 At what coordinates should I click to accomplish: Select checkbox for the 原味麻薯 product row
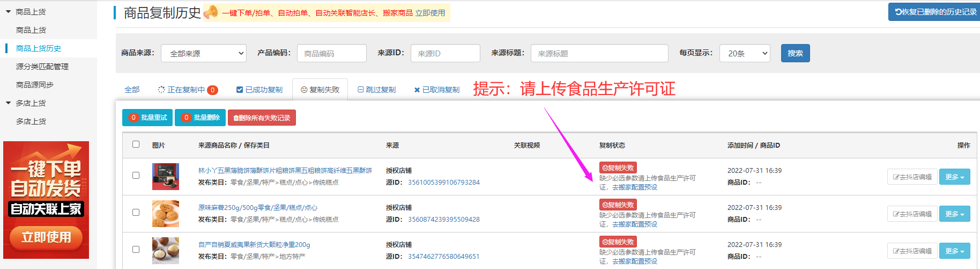pos(136,213)
